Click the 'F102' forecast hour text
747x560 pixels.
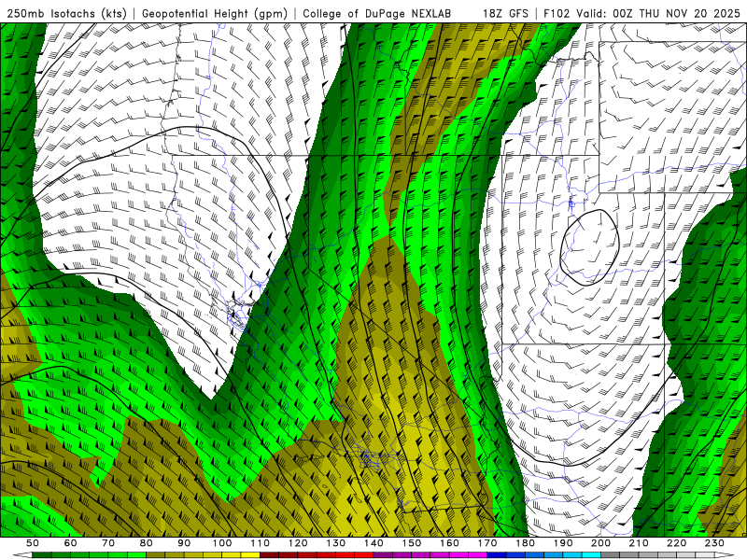[x=557, y=13]
